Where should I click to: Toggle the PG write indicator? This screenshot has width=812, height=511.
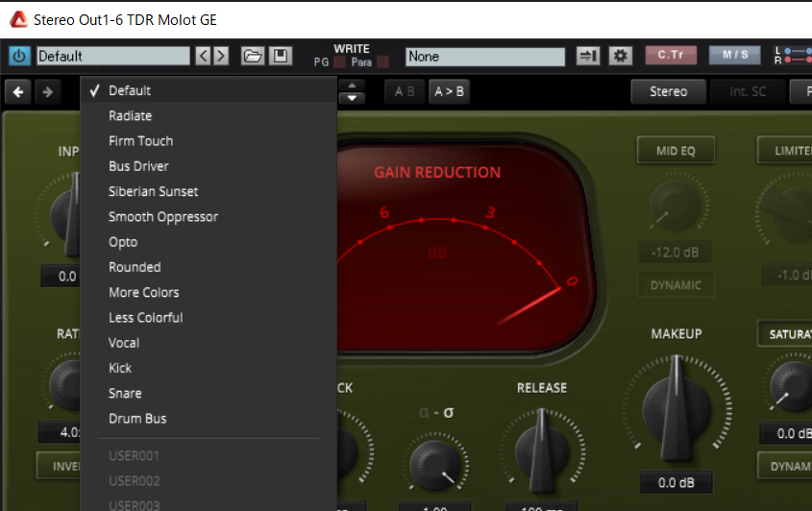click(340, 62)
